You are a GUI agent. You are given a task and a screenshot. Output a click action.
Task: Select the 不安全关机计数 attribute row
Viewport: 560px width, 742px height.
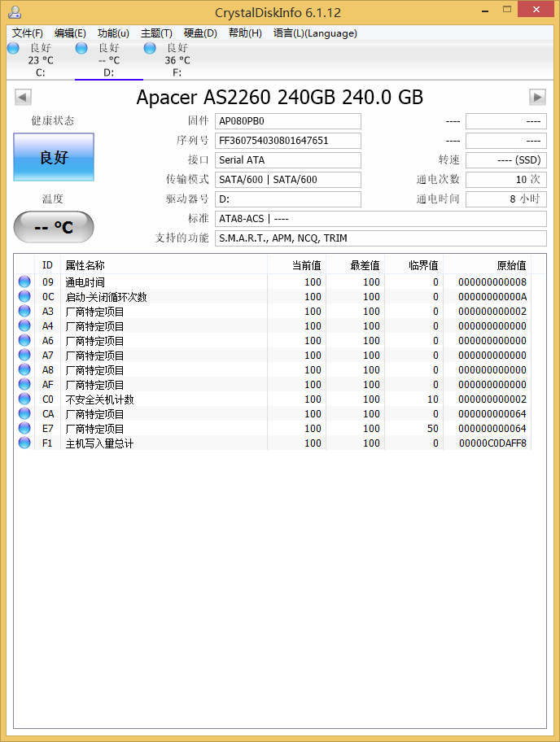point(273,399)
